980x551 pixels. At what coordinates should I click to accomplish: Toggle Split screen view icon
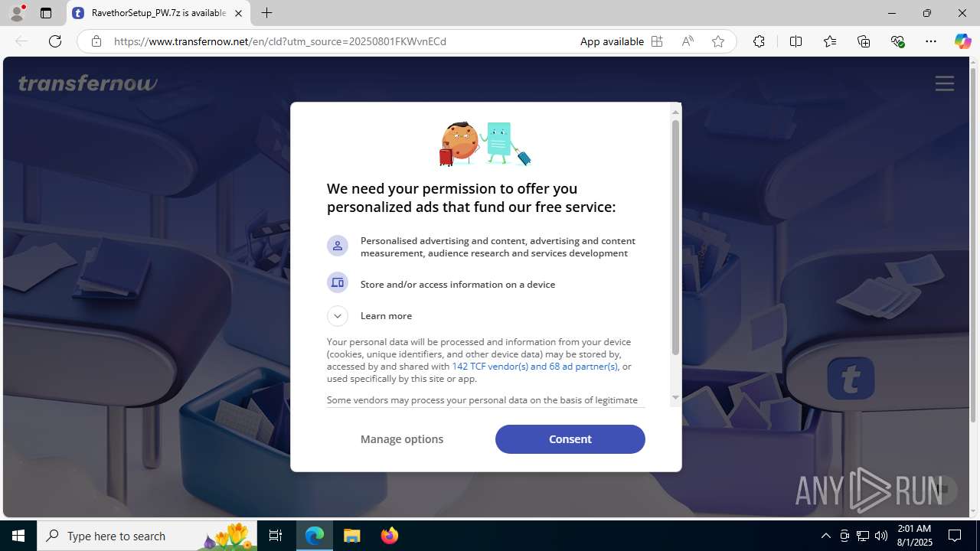pos(795,41)
